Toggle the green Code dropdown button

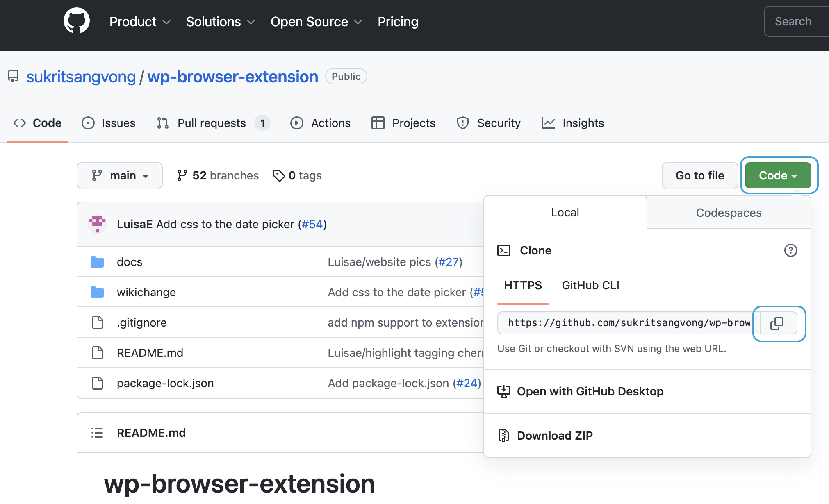point(778,175)
